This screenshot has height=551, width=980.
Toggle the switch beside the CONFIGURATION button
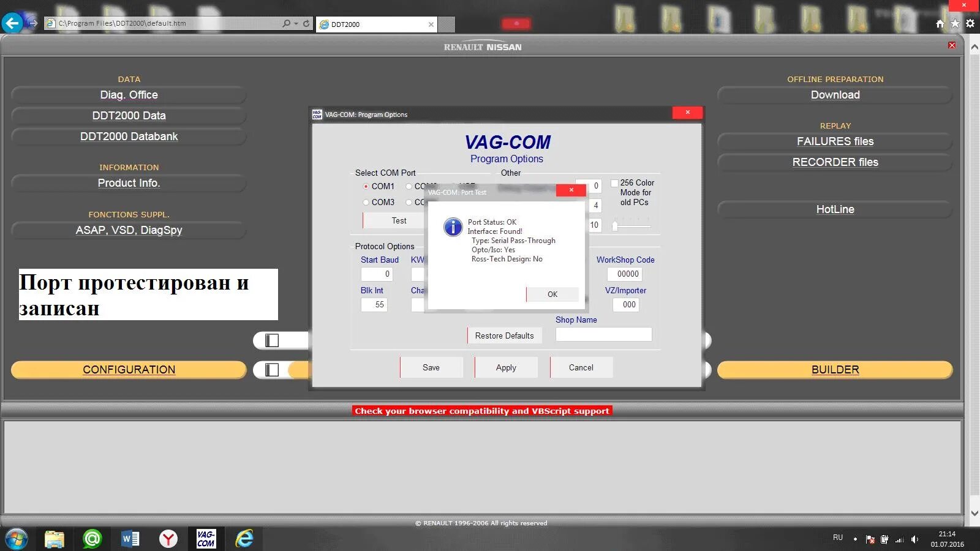pos(272,370)
